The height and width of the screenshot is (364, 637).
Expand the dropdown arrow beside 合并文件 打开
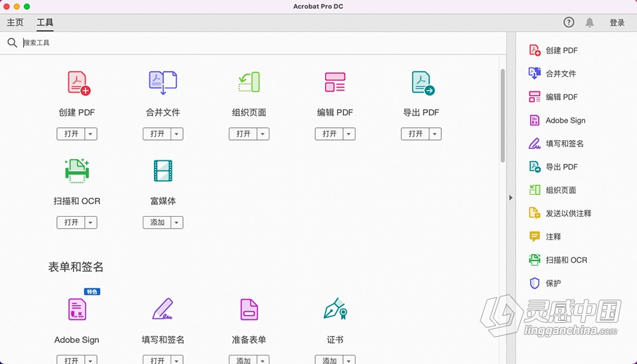[177, 134]
